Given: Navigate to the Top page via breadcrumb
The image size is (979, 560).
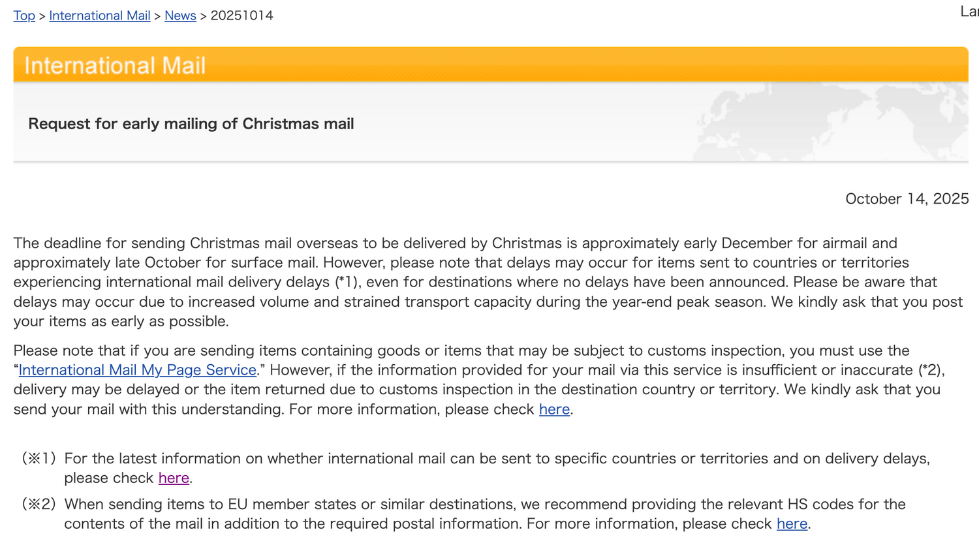Looking at the screenshot, I should 24,16.
